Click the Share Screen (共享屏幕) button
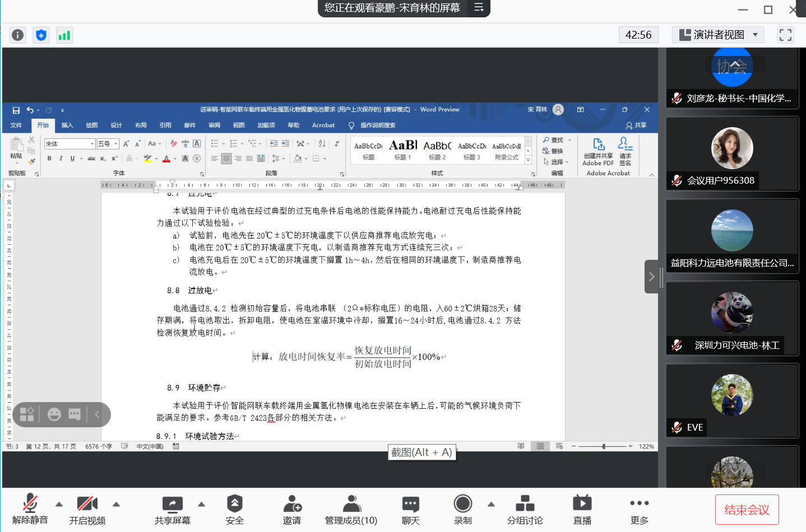The width and height of the screenshot is (806, 532). [172, 509]
